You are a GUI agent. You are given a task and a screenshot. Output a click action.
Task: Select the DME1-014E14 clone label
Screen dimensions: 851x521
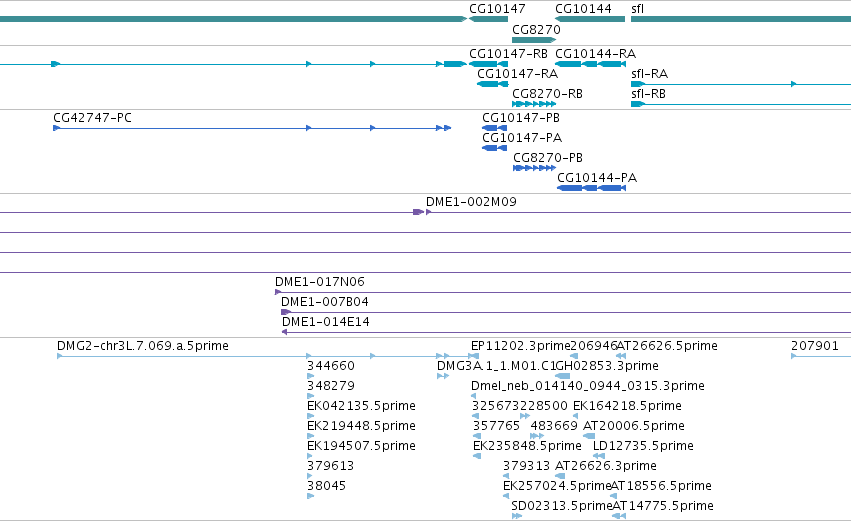pos(326,322)
